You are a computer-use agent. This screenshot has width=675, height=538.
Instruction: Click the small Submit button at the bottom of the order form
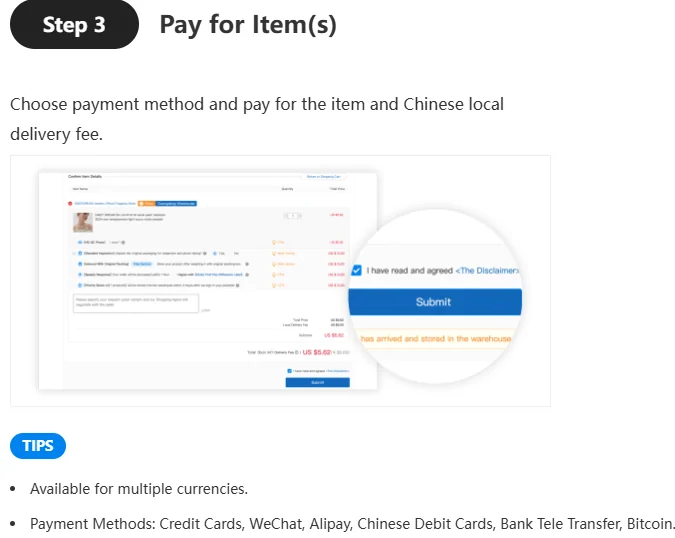(318, 382)
